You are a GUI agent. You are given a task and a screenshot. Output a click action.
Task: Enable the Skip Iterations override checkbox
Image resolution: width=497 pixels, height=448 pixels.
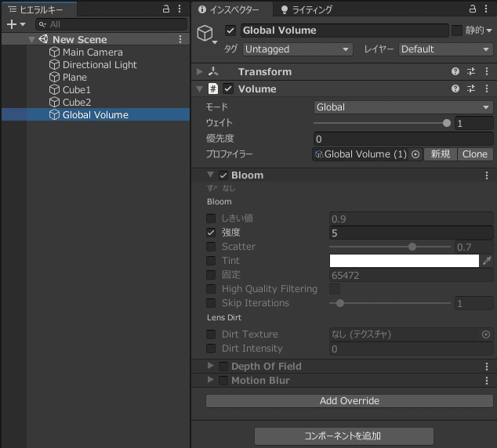(x=211, y=303)
